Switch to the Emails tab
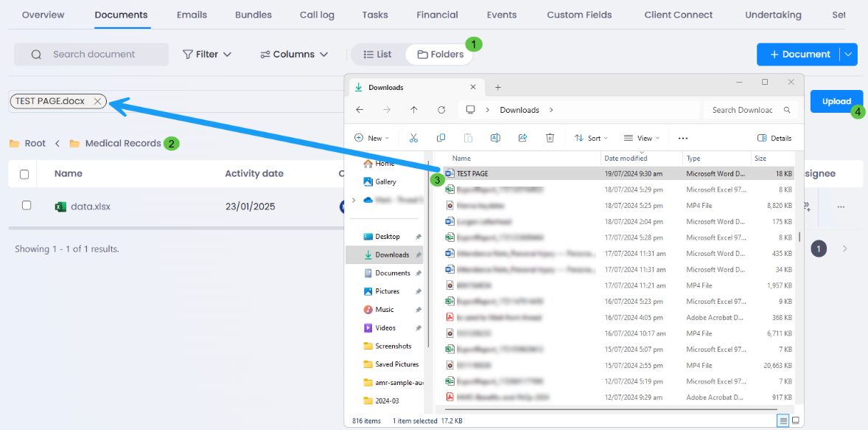Viewport: 868px width, 430px height. 192,15
